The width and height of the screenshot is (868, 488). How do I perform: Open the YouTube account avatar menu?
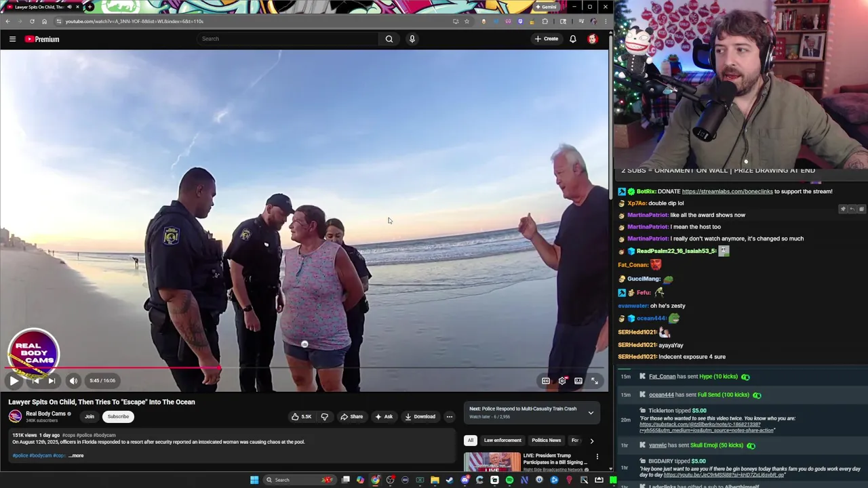pos(593,39)
